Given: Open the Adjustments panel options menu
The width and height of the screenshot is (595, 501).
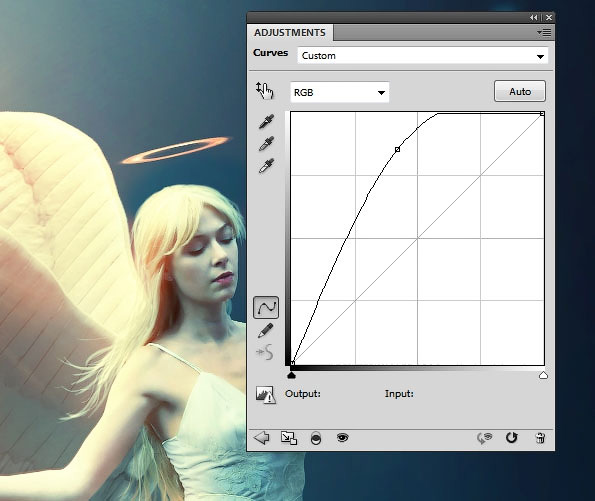Looking at the screenshot, I should point(544,33).
